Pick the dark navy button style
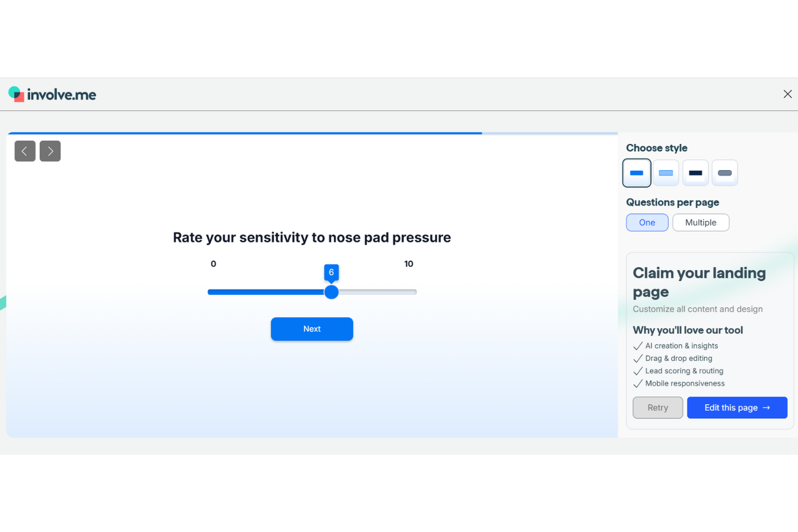 coord(695,172)
